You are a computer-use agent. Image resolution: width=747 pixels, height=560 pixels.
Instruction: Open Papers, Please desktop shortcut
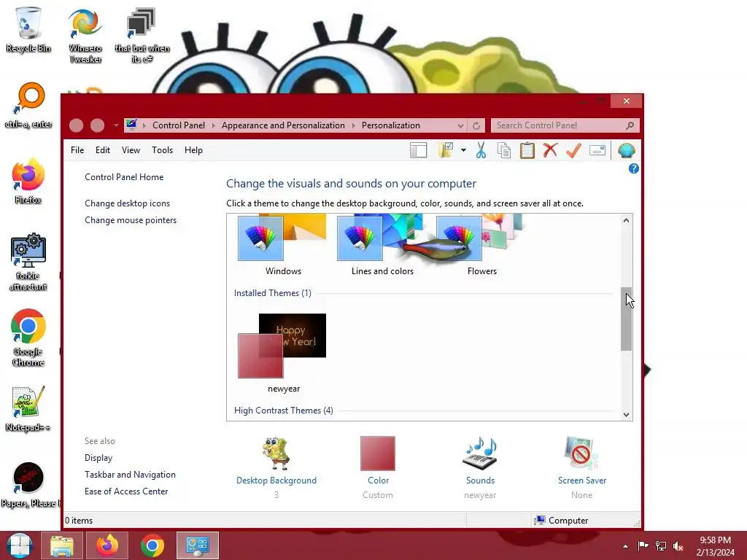tap(29, 485)
